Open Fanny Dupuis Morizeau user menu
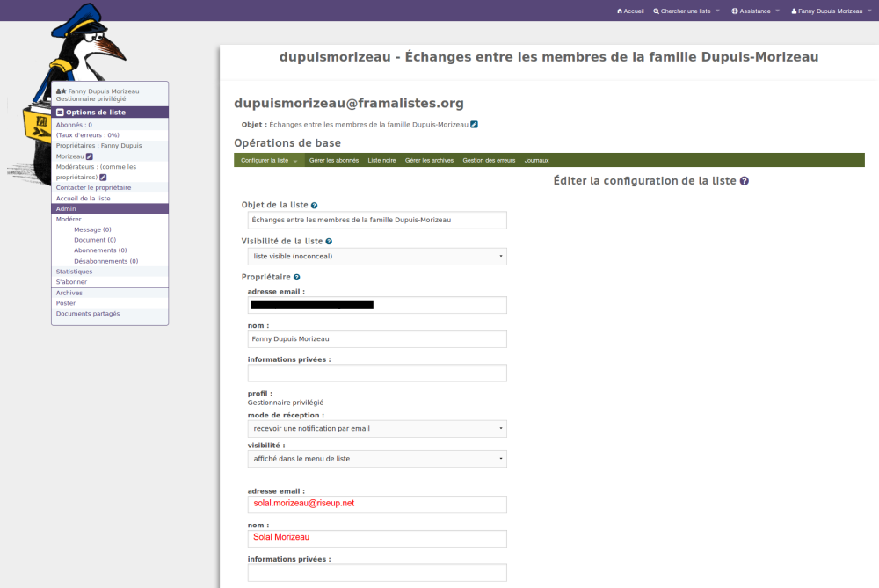Viewport: 879px width, 588px height. point(832,11)
